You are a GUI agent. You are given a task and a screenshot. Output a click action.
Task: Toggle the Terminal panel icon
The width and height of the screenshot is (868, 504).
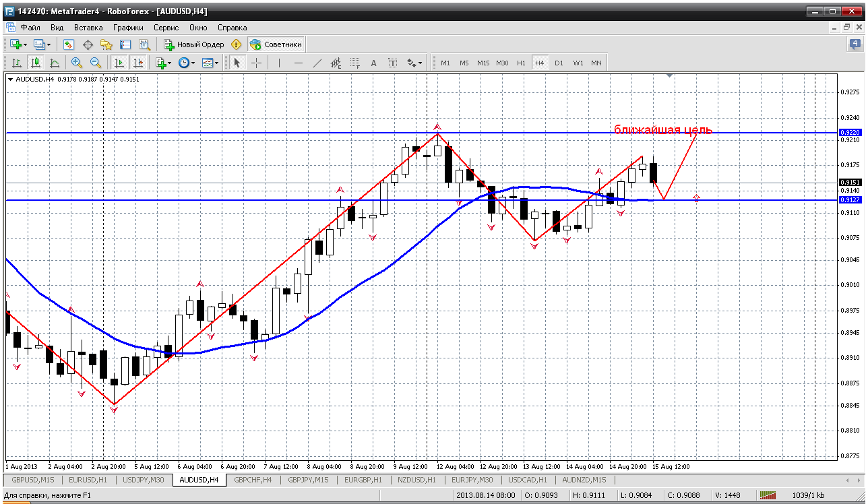pyautogui.click(x=125, y=44)
